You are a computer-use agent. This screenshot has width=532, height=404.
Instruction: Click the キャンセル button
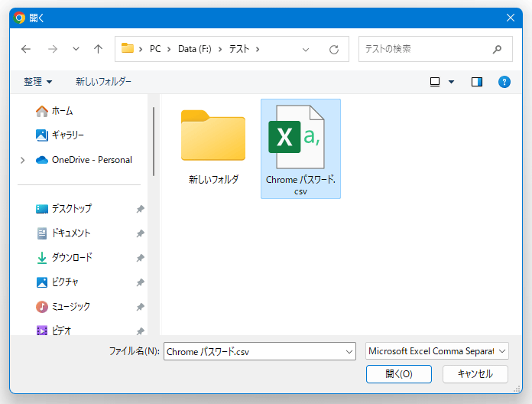point(475,374)
